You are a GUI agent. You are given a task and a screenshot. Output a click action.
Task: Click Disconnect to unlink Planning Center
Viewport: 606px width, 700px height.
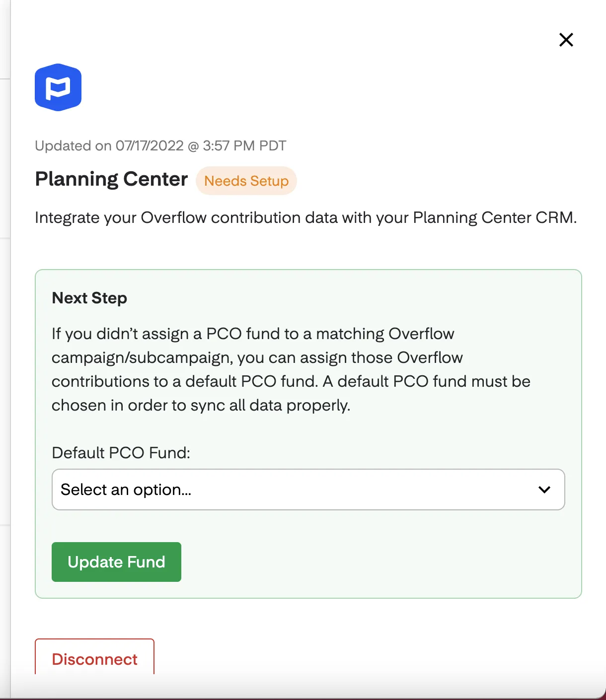point(94,659)
